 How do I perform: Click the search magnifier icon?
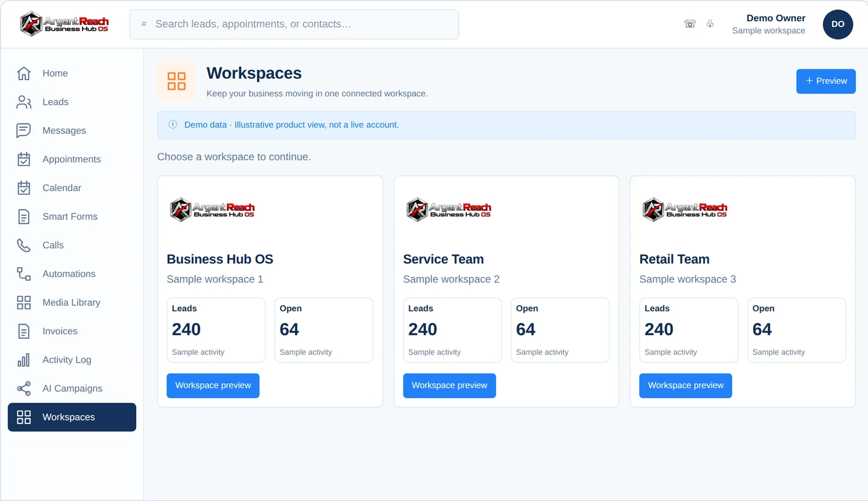click(144, 24)
